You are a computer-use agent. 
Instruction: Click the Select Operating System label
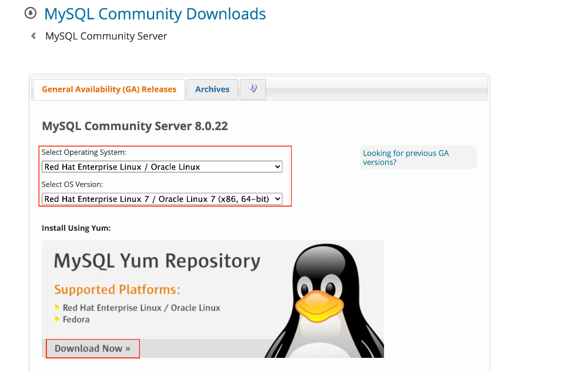[x=84, y=152]
